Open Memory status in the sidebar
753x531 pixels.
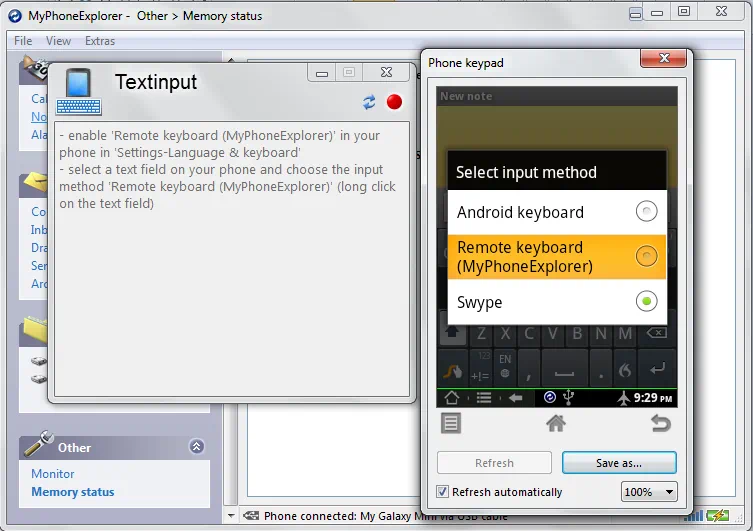tap(73, 492)
